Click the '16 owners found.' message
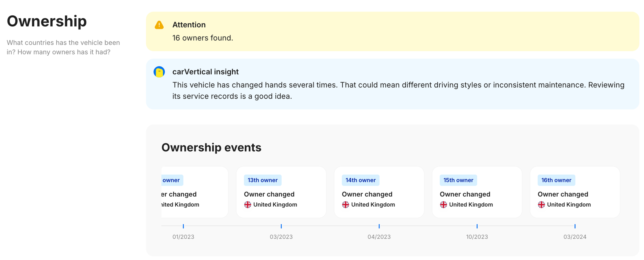The height and width of the screenshot is (260, 644). click(x=202, y=38)
